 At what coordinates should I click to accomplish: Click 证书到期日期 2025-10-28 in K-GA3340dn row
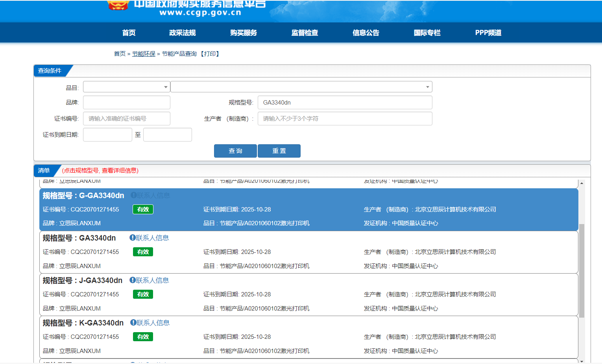[x=237, y=337]
